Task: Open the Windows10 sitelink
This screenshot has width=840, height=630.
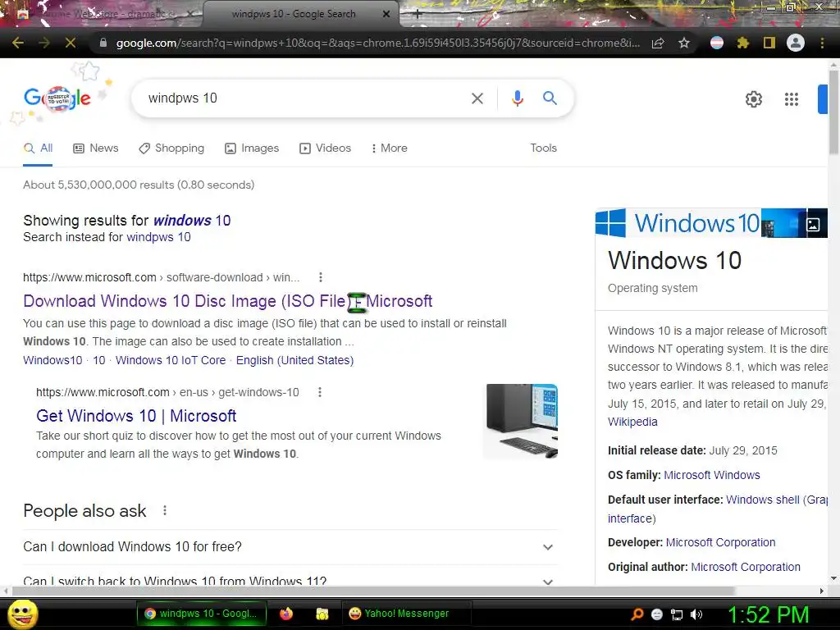Action: point(52,361)
